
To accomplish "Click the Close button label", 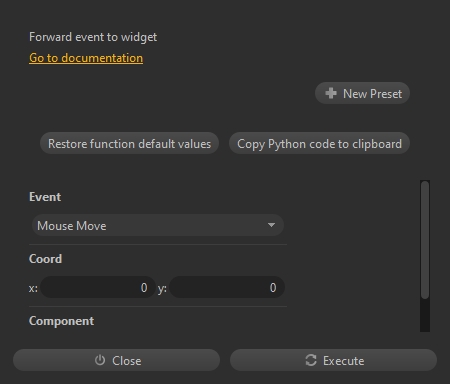I will coord(127,361).
